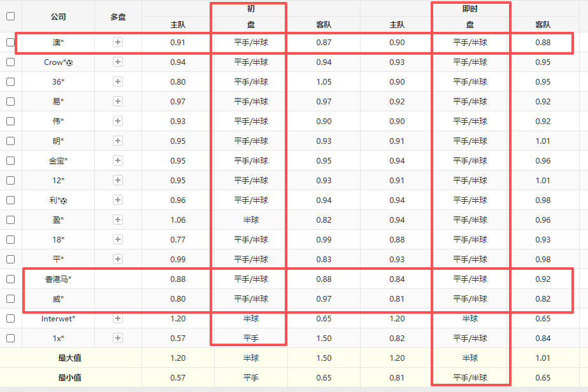Tick the checkbox next to 香港马*
588x392 pixels.
click(x=10, y=279)
